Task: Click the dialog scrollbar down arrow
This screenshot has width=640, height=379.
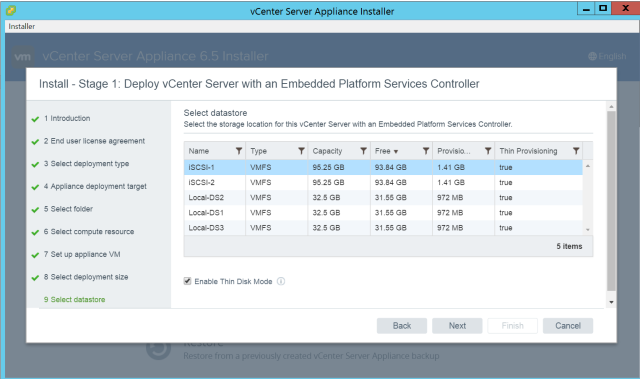Action: coord(611,302)
